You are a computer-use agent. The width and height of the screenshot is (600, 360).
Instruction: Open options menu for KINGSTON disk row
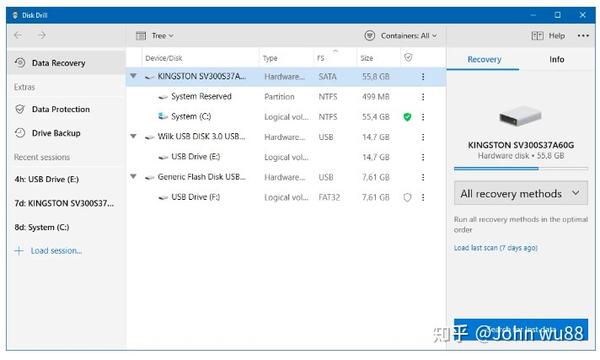[423, 77]
